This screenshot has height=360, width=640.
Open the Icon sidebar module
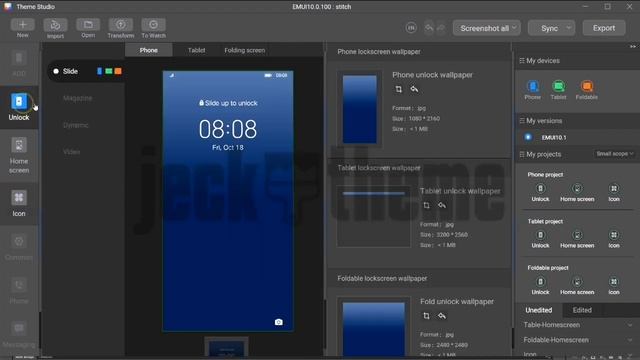click(x=19, y=203)
